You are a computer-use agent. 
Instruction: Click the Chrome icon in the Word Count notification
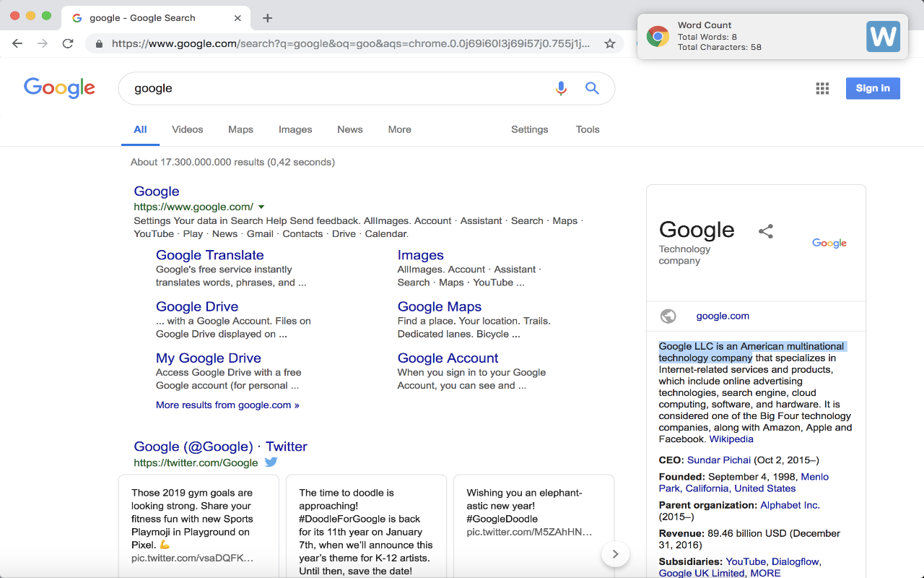pyautogui.click(x=658, y=36)
